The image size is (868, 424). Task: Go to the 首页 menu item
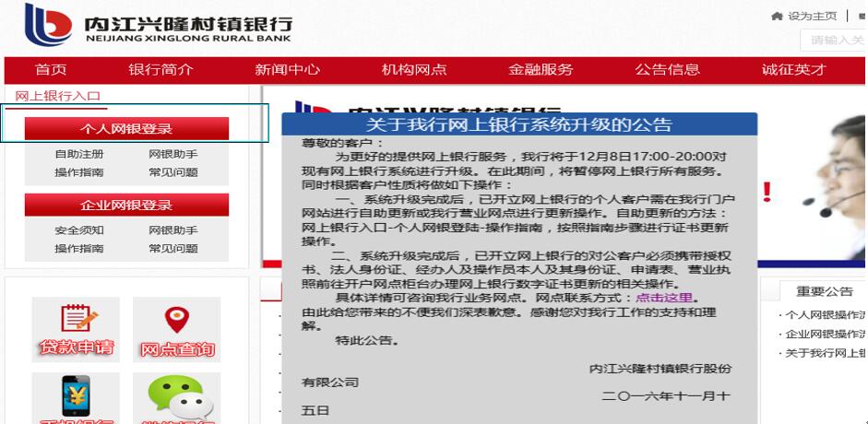51,70
